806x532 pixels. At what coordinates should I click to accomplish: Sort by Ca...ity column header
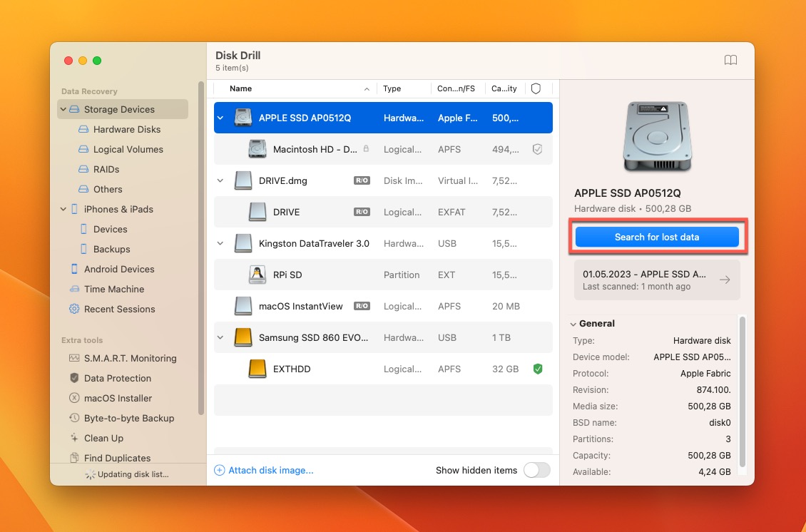[505, 88]
